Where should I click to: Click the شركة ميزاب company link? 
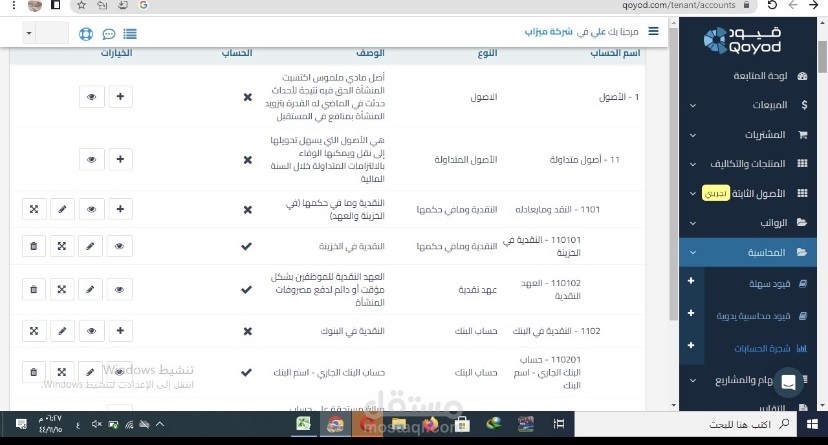[549, 32]
